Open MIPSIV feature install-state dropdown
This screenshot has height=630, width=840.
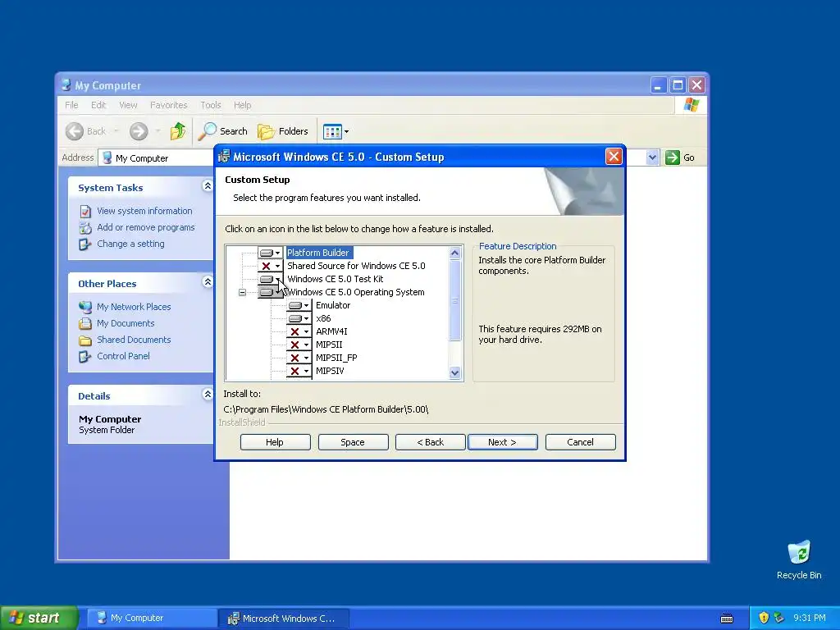tap(299, 371)
